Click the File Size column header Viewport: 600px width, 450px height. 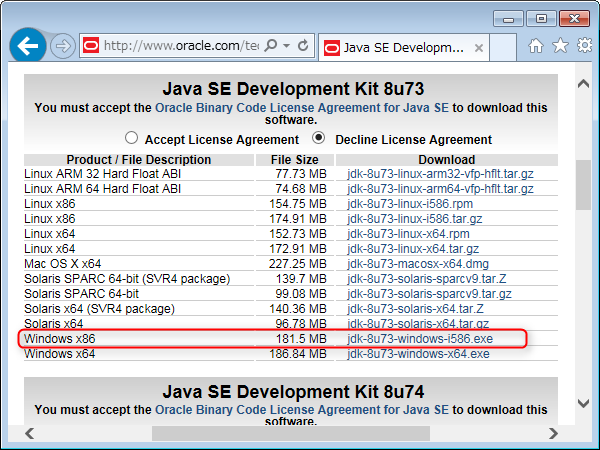(x=295, y=160)
